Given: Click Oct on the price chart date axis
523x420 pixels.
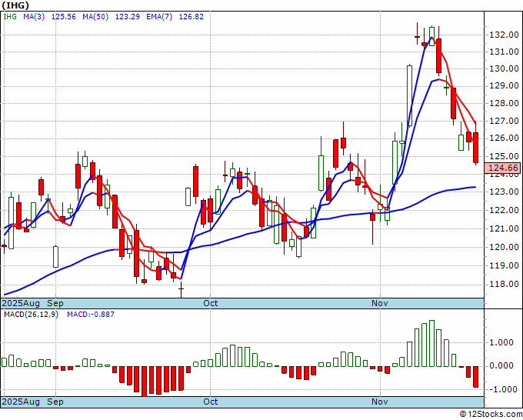Looking at the screenshot, I should pos(211,304).
